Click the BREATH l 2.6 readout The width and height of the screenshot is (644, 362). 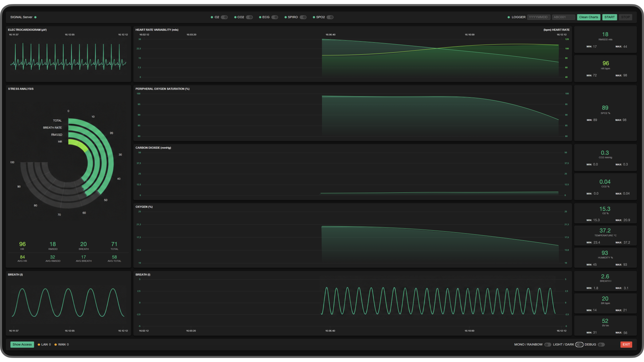pyautogui.click(x=605, y=277)
